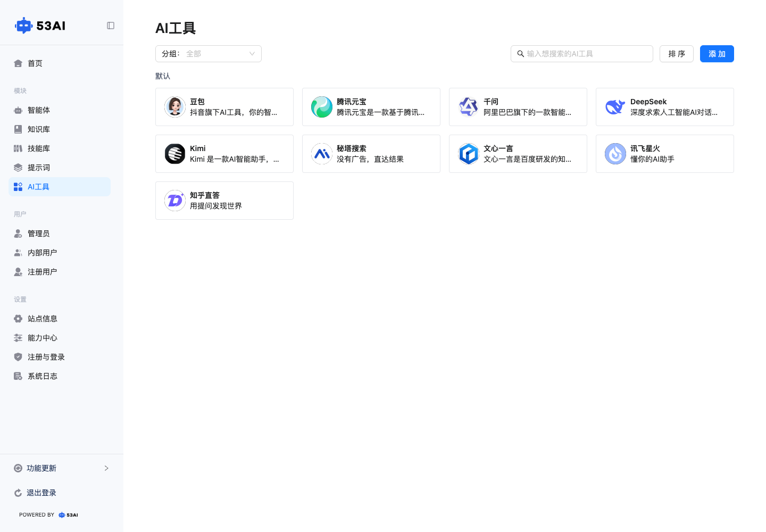Click the 默认 group heading

(x=163, y=76)
